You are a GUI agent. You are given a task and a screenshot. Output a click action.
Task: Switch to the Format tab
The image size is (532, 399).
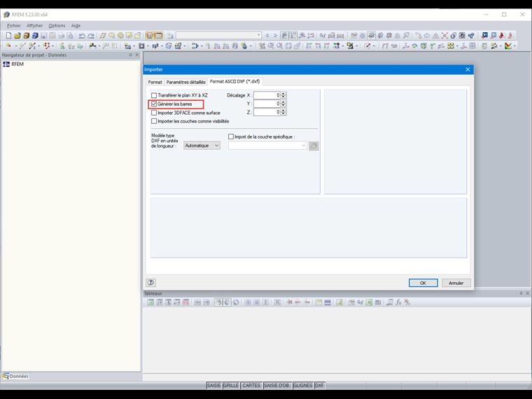coord(155,82)
